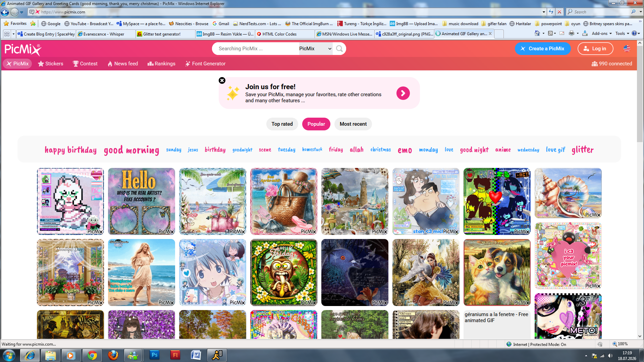Switch to the Create Blog Entry SpaceHey tab
644x362 pixels.
pos(46,34)
